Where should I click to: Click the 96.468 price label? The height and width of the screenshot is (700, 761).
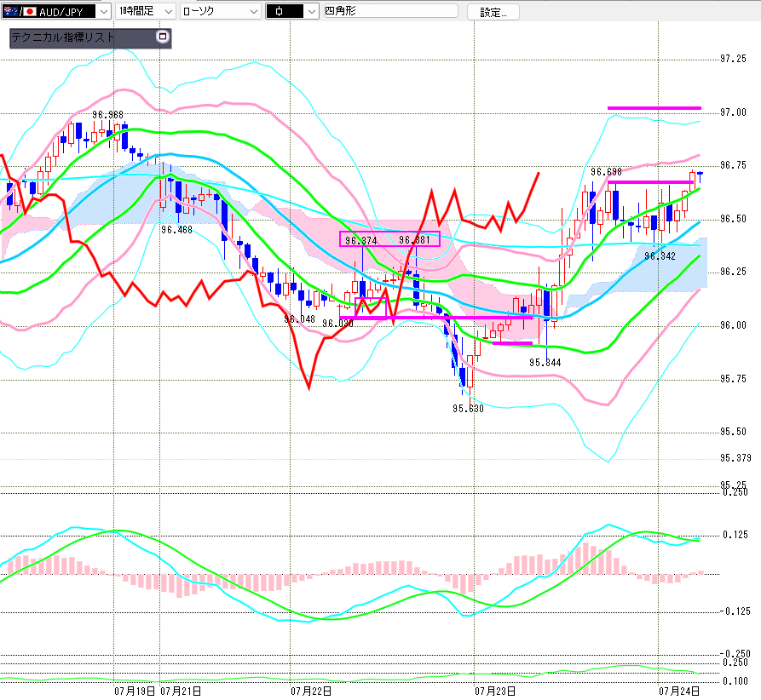click(176, 230)
